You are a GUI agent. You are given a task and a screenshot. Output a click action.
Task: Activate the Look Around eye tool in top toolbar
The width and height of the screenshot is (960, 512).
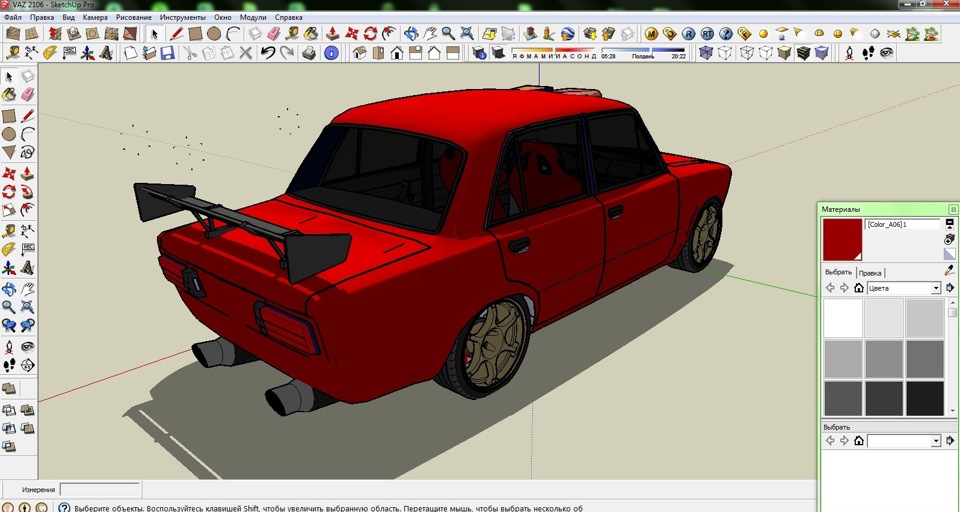tap(887, 53)
